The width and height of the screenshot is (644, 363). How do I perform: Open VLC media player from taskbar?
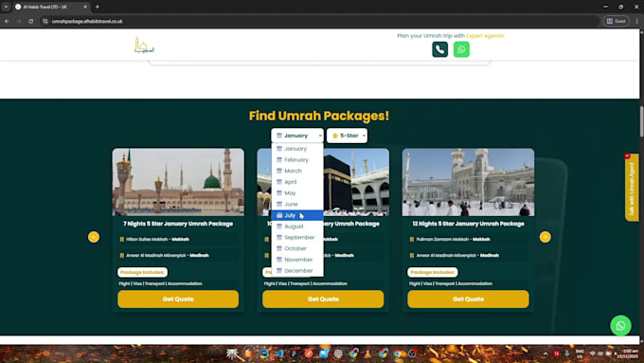(367, 354)
